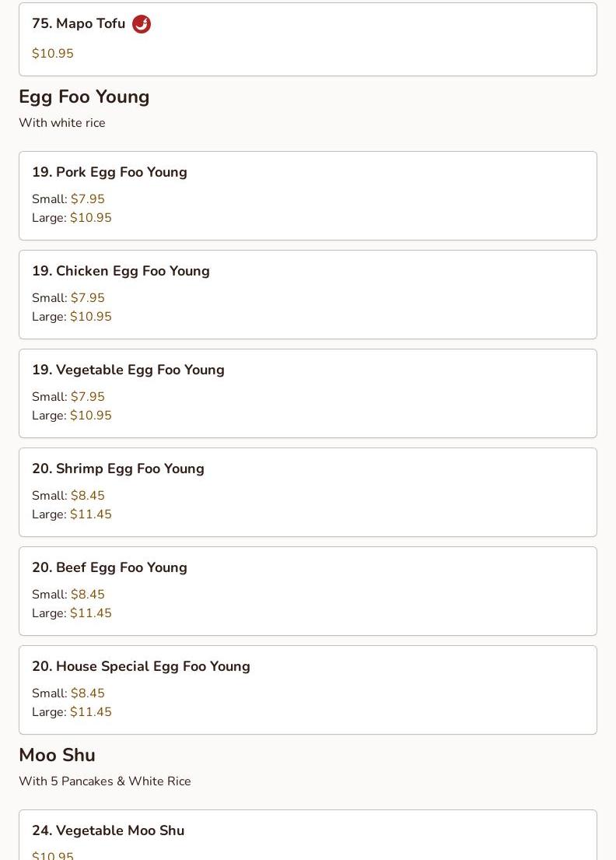The width and height of the screenshot is (616, 860).
Task: Click 'With 5 Pancakes & White Rice' text
Action: coord(105,781)
